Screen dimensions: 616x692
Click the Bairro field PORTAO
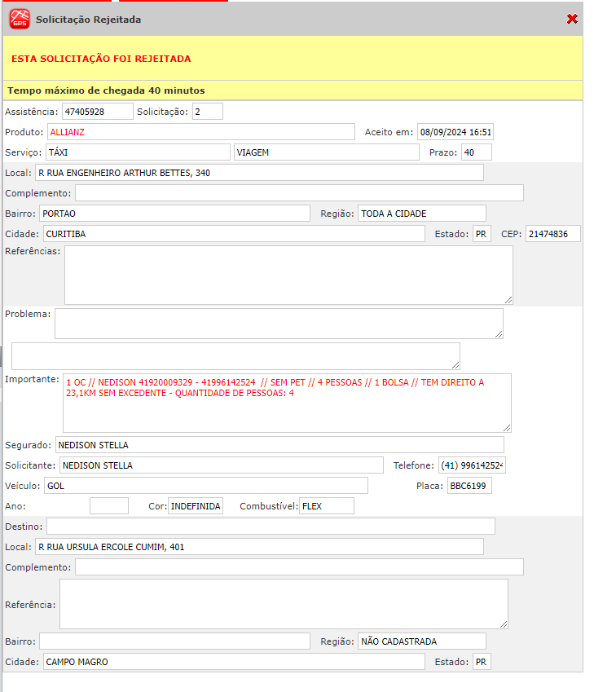click(x=174, y=214)
